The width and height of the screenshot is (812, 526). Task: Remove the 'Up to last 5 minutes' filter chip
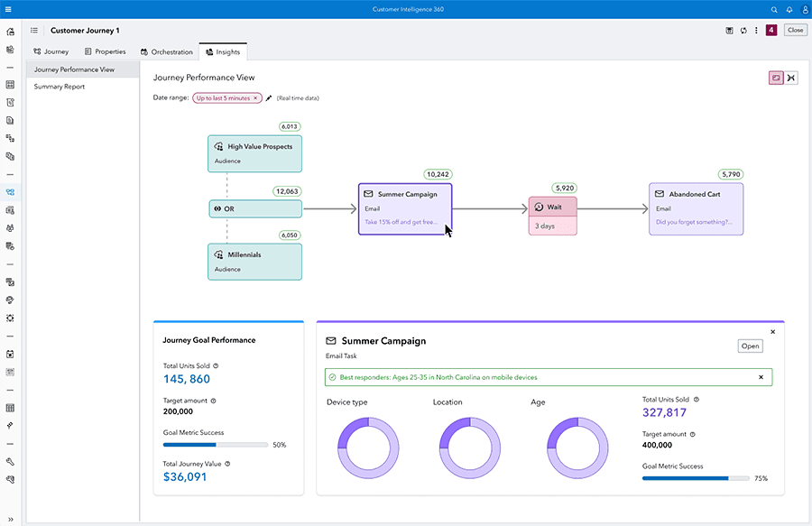pos(255,97)
